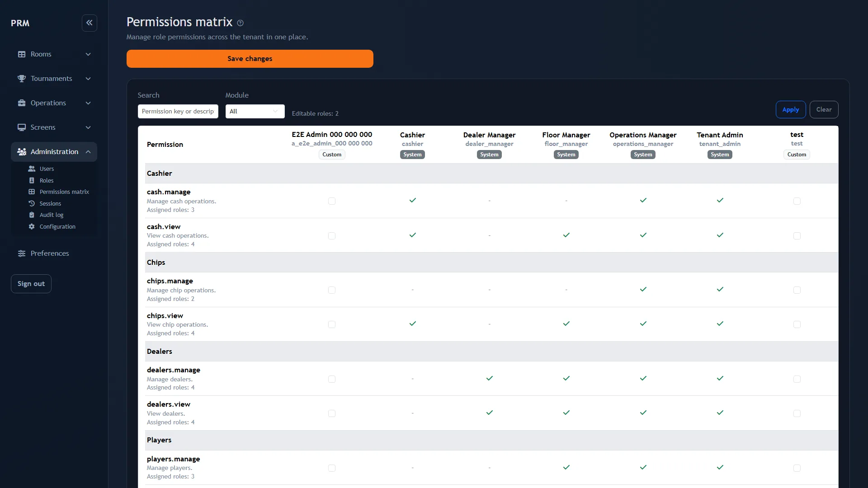Toggle dealers.view for E2E Admin role
The width and height of the screenshot is (868, 488).
[332, 413]
